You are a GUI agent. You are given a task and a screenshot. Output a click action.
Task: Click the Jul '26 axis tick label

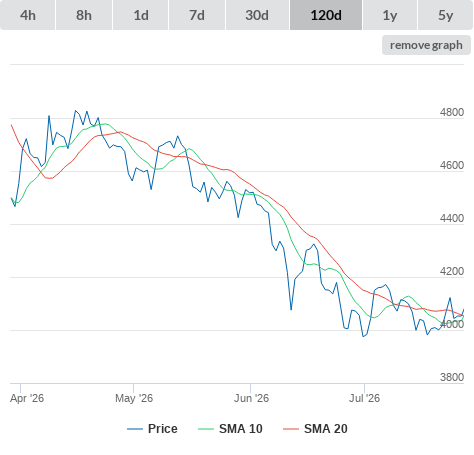pos(364,398)
